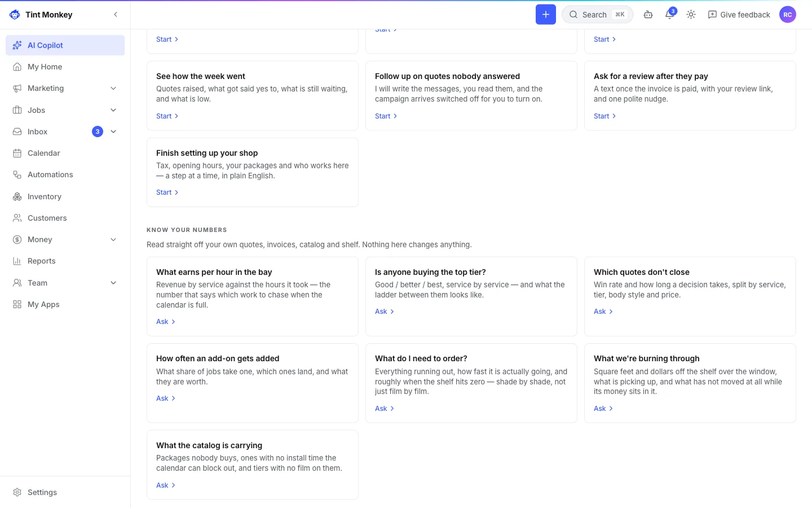Start 'Ask for a review after they pay'
The height and width of the screenshot is (508, 812).
605,116
